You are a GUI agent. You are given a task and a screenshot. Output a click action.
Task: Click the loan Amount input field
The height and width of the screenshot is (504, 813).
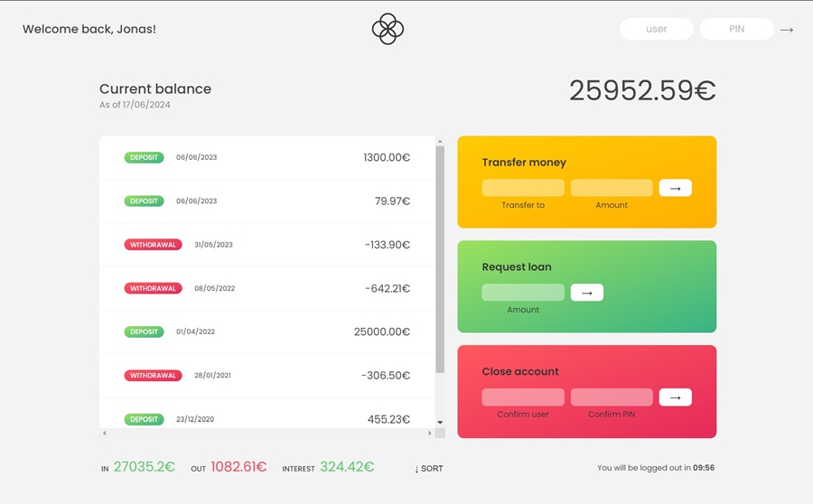[x=523, y=293]
